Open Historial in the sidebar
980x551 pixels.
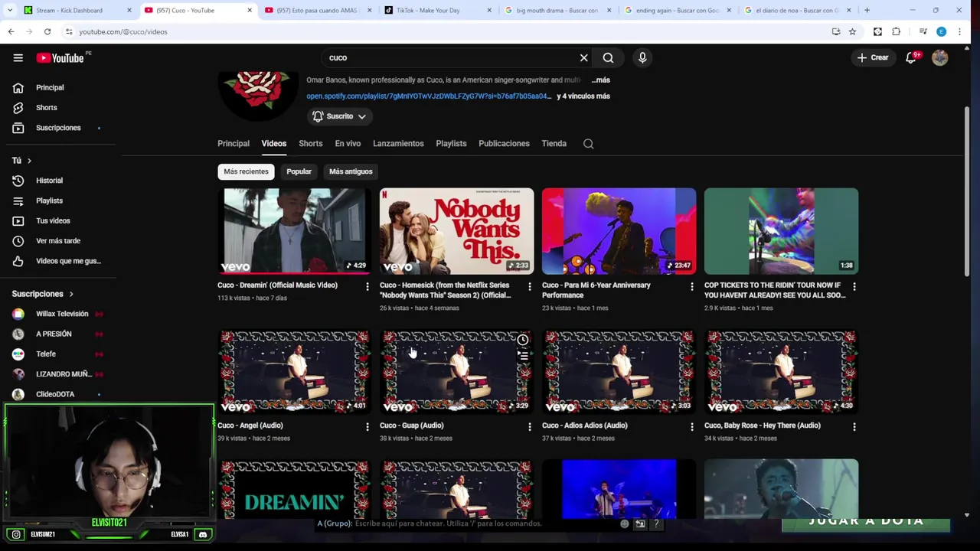tap(49, 181)
